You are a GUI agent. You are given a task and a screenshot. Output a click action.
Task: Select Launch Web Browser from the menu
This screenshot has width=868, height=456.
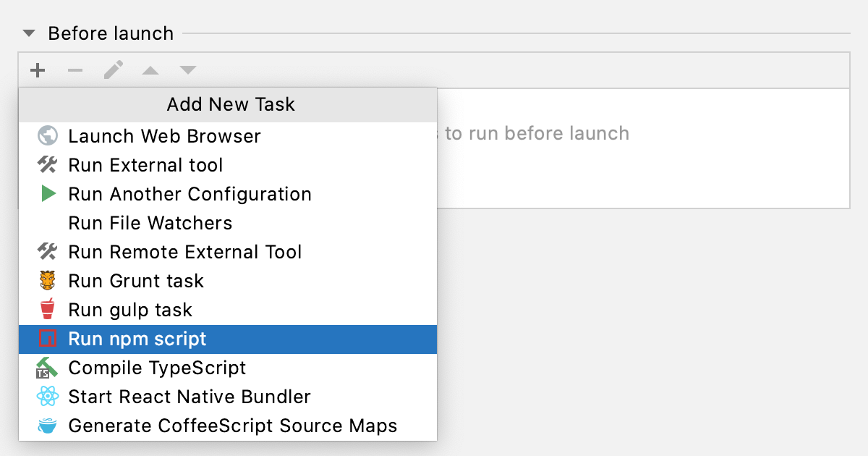pyautogui.click(x=163, y=135)
